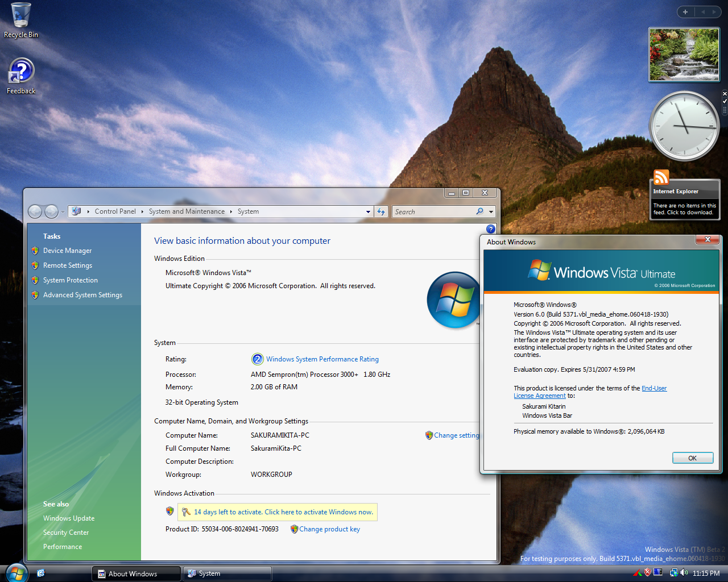
Task: Click the 2.00 GB of RAM value
Action: tap(274, 387)
